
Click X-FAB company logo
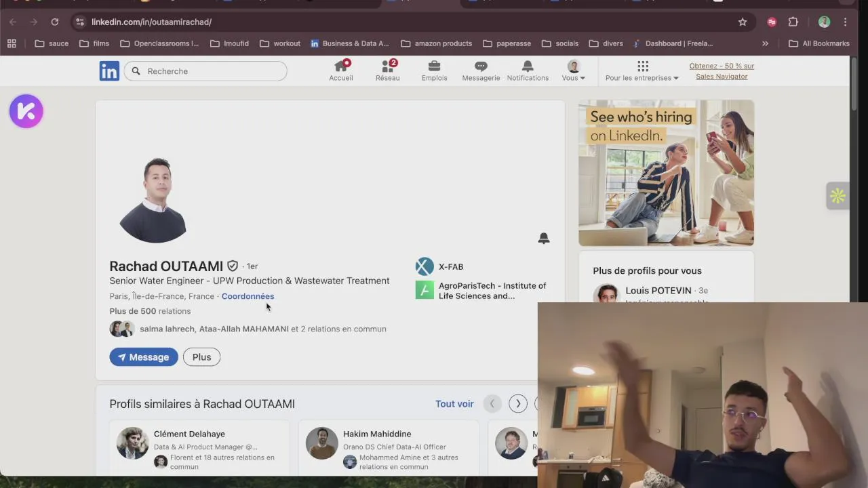pos(425,266)
